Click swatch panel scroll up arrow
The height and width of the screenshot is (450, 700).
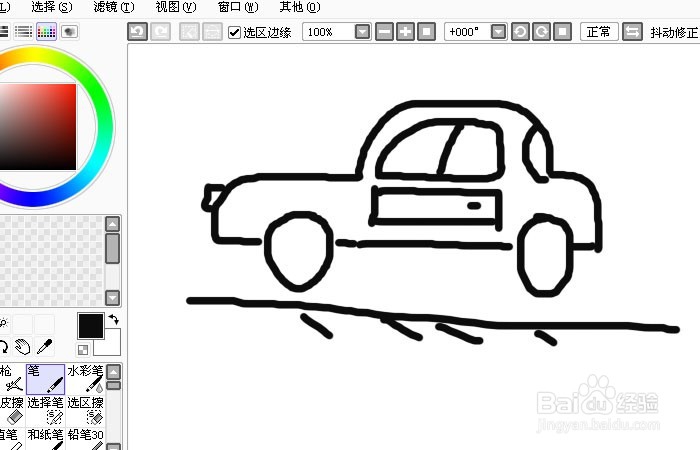pyautogui.click(x=112, y=224)
